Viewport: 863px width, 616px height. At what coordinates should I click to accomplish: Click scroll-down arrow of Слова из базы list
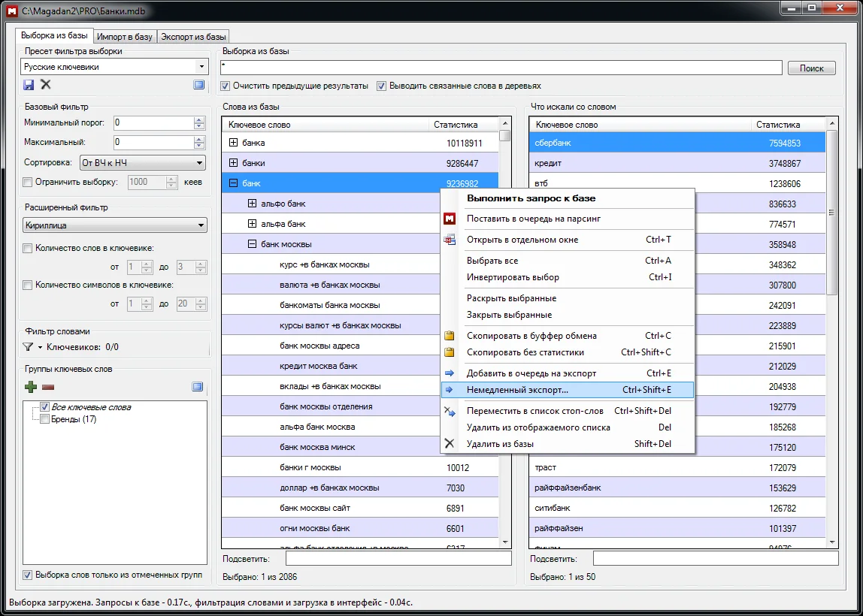point(504,542)
